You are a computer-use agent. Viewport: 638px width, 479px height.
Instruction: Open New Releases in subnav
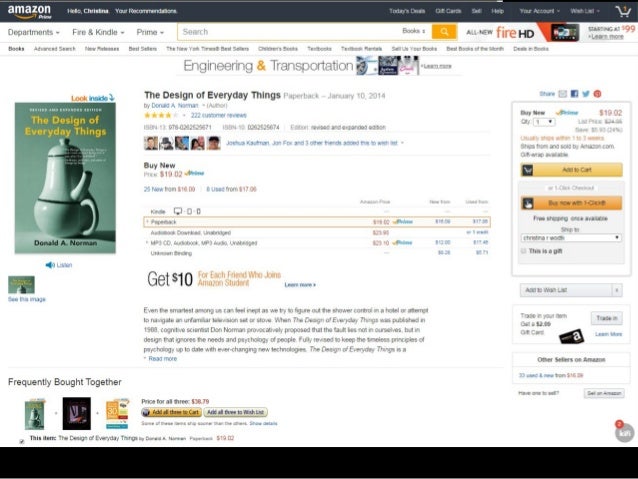click(102, 49)
